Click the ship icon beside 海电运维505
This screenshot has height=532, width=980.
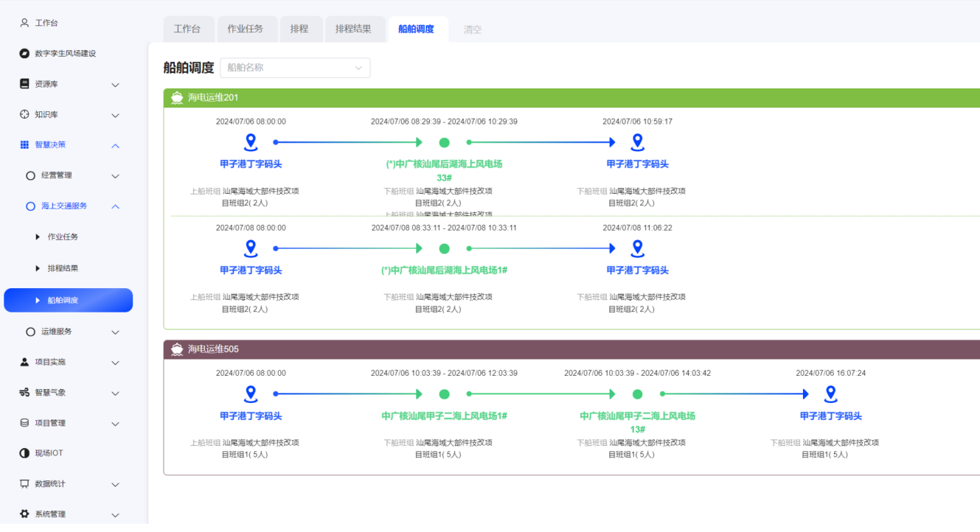(x=177, y=349)
